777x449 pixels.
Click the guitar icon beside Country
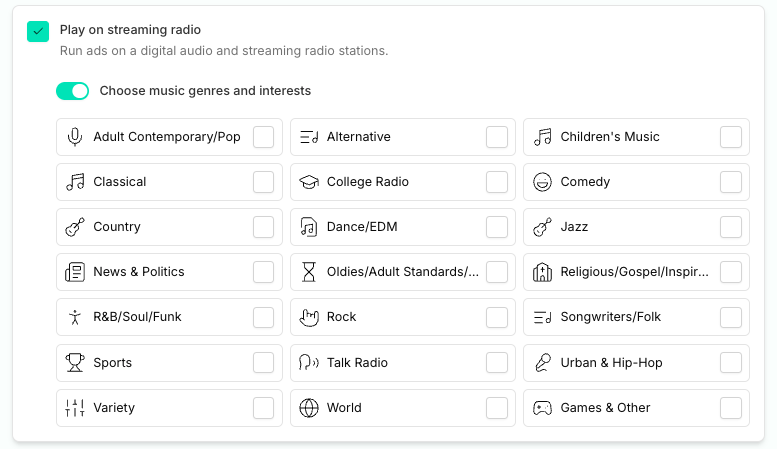[75, 227]
